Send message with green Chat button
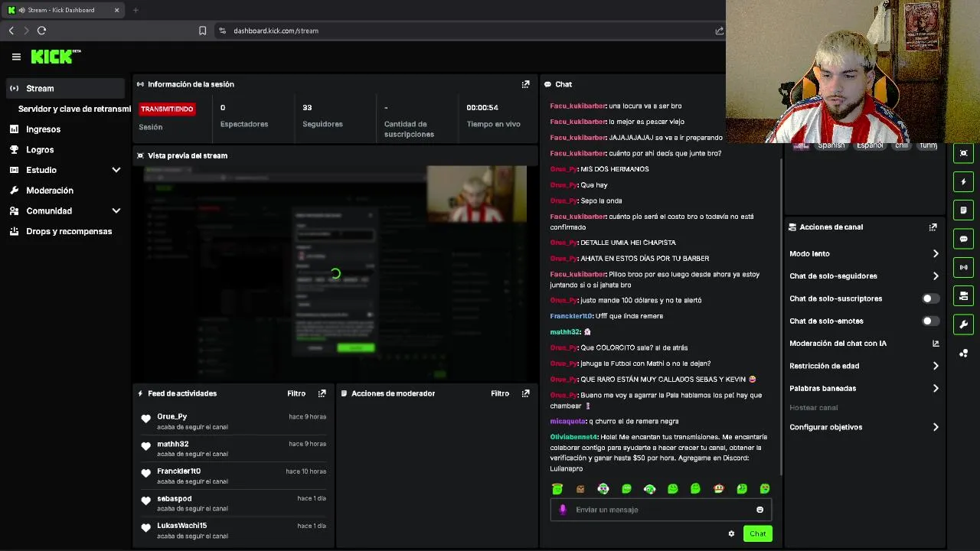980x551 pixels. (x=757, y=533)
